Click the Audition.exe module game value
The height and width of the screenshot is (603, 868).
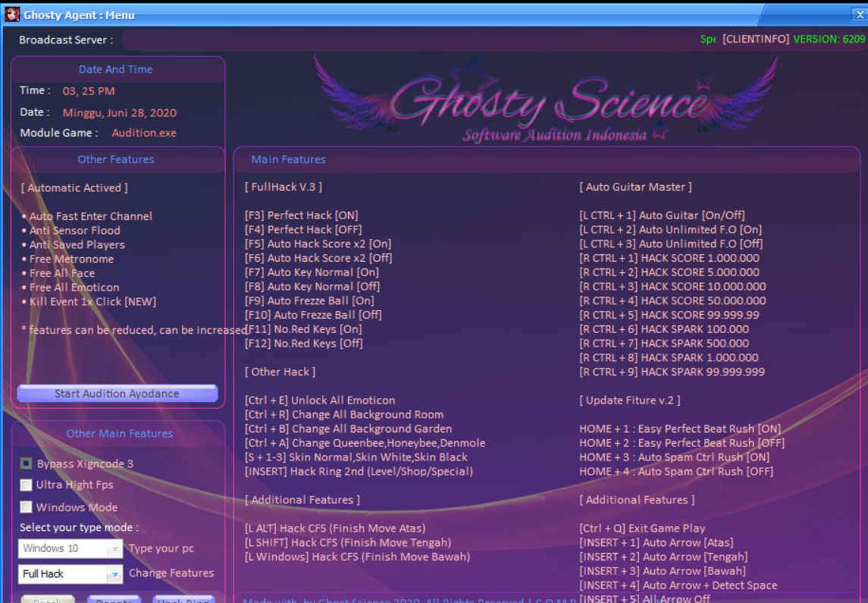144,133
